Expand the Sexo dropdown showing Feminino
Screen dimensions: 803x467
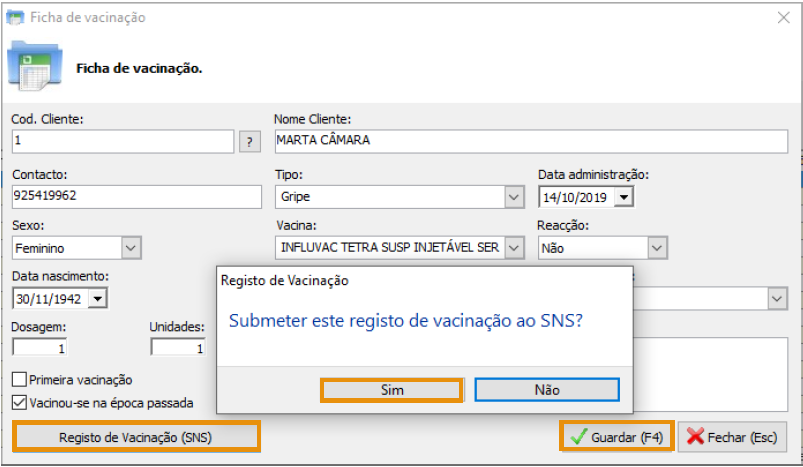point(131,247)
